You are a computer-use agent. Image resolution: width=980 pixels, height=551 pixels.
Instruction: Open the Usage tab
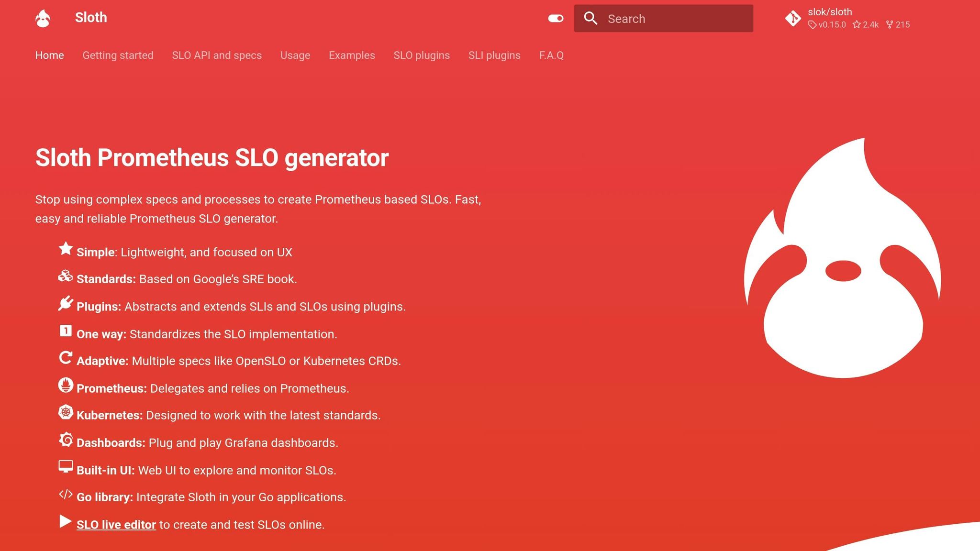[x=295, y=55]
